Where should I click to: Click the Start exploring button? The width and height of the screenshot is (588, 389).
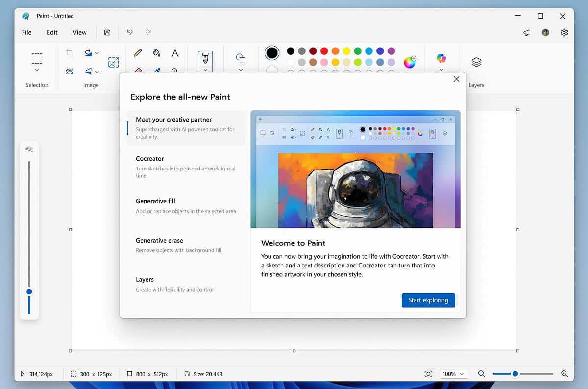pos(428,300)
